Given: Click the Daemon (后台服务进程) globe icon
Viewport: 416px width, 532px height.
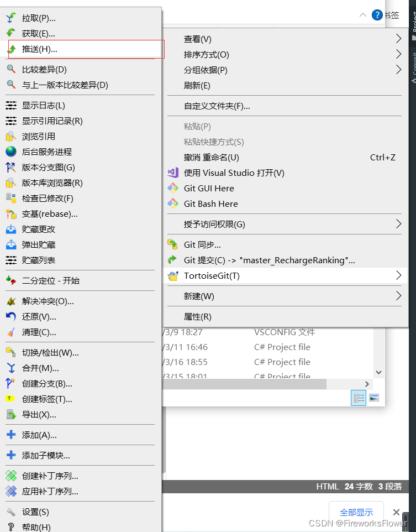Looking at the screenshot, I should pos(11,152).
